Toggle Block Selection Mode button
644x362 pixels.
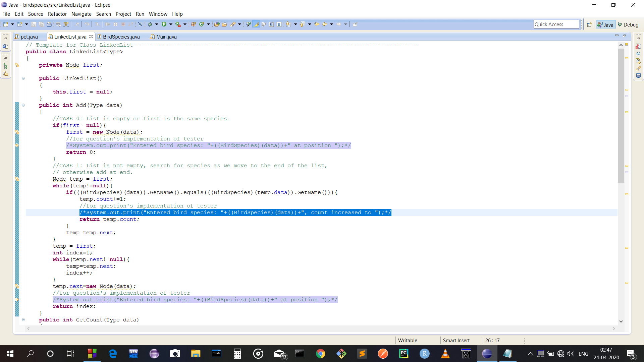tap(271, 24)
